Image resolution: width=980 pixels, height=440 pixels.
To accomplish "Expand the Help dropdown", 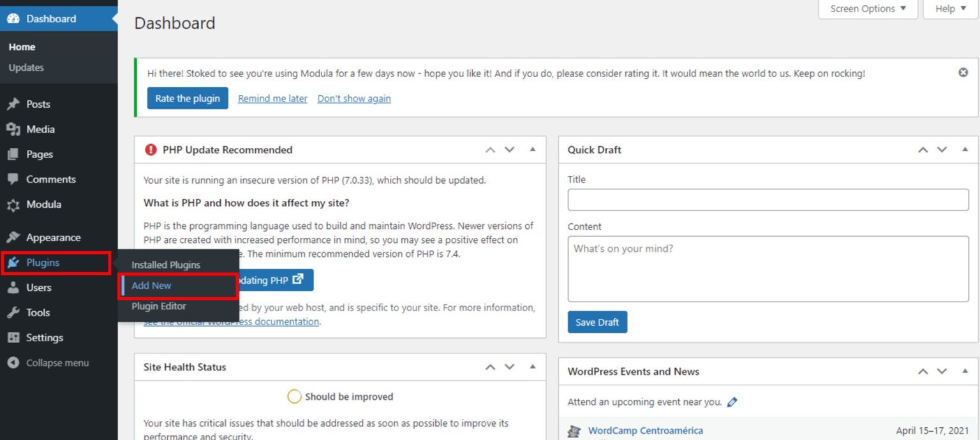I will coord(950,9).
